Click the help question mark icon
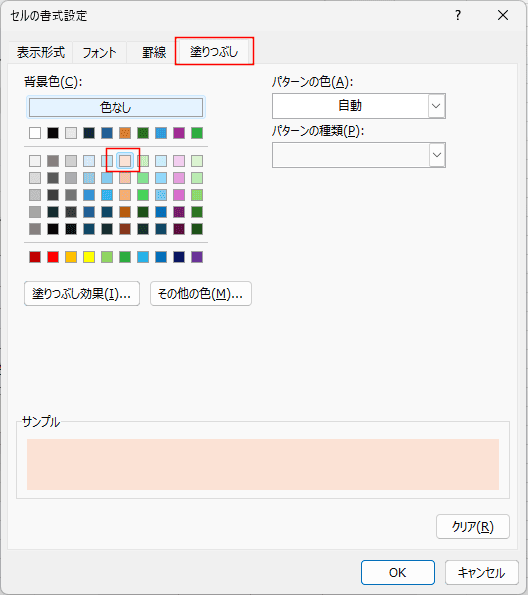528x595 pixels. [x=458, y=16]
